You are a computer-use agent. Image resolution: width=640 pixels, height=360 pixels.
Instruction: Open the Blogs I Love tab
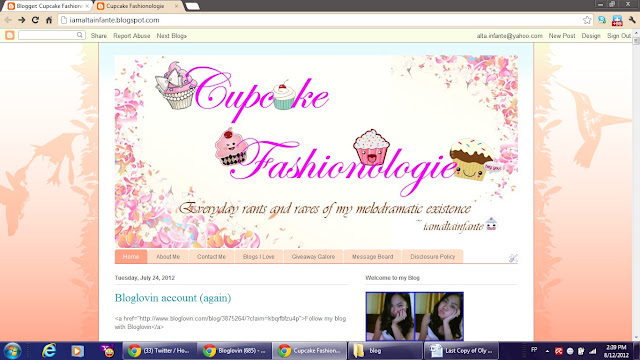pos(258,257)
